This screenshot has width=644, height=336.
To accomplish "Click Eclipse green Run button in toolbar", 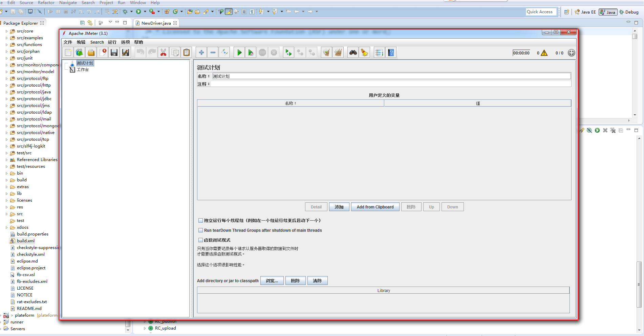I will 138,12.
